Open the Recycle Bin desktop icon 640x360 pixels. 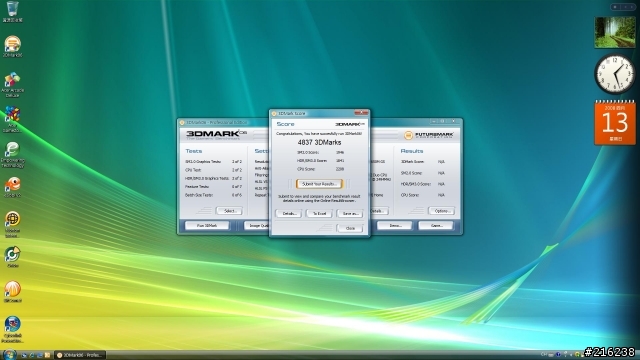tap(12, 11)
